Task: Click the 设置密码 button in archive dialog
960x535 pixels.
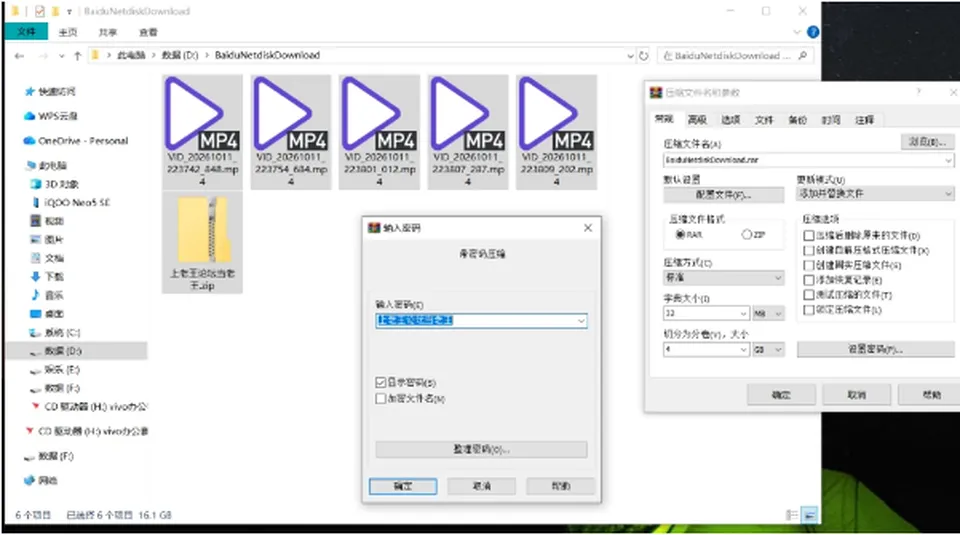Action: (x=876, y=350)
